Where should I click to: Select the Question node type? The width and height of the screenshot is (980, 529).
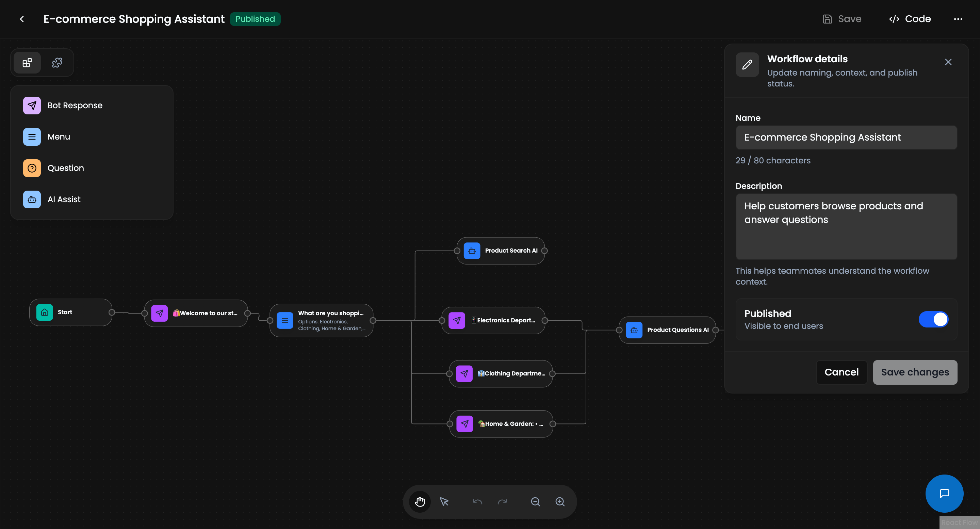pos(65,168)
